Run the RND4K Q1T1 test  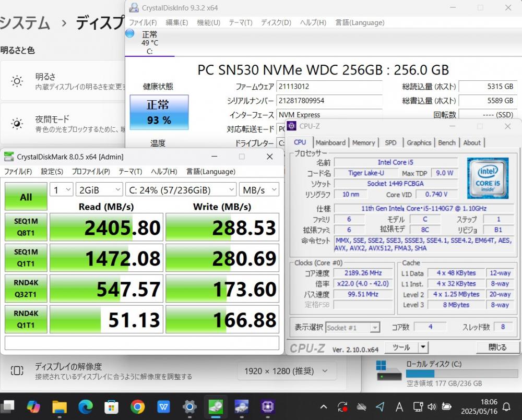tap(26, 319)
